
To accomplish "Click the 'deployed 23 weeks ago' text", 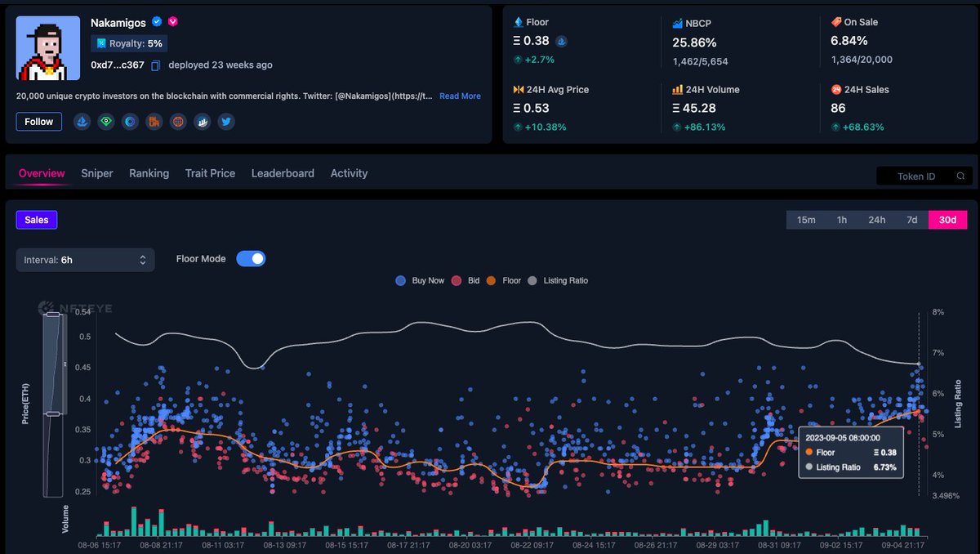I will pos(220,65).
